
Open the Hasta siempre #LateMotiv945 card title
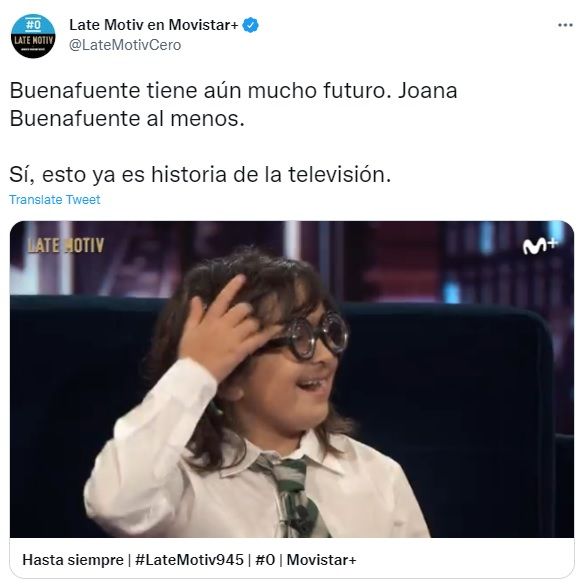pos(189,560)
